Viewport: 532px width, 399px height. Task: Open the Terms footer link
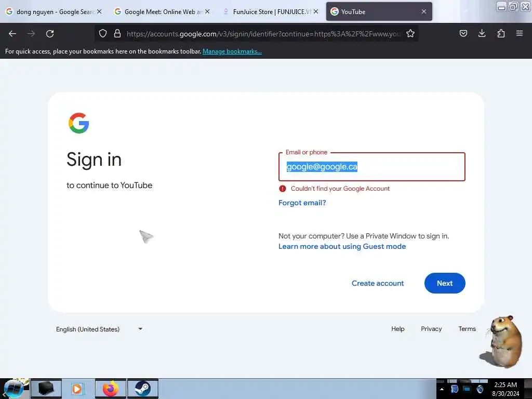point(467,329)
